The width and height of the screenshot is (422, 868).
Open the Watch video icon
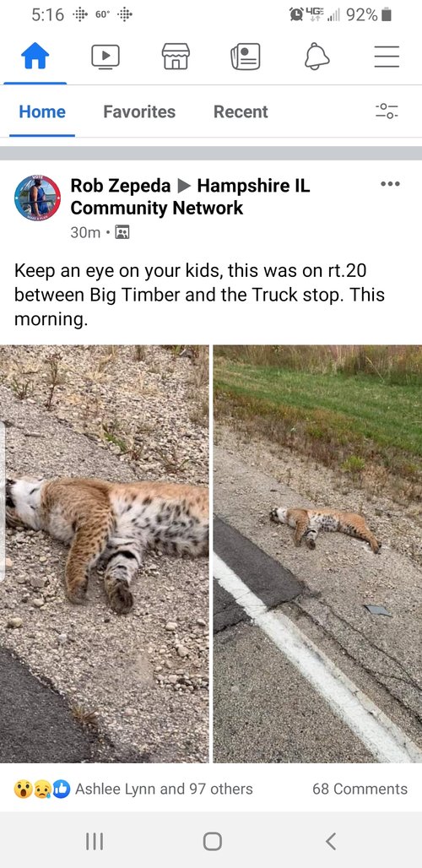[x=105, y=57]
